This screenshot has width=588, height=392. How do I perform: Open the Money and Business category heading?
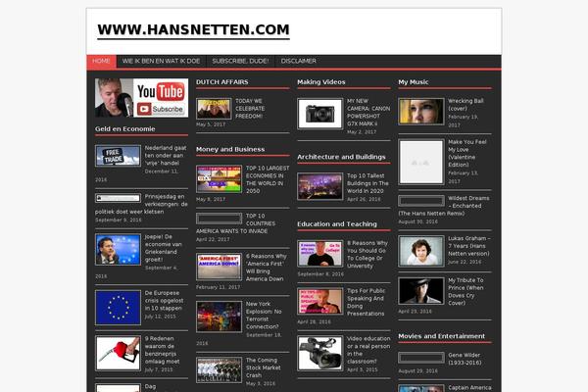pyautogui.click(x=230, y=149)
